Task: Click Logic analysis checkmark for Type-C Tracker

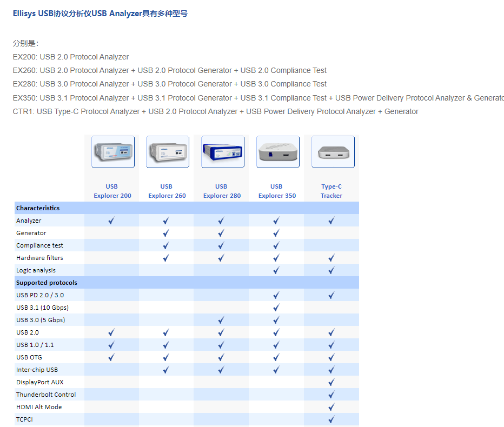Action: coord(331,270)
